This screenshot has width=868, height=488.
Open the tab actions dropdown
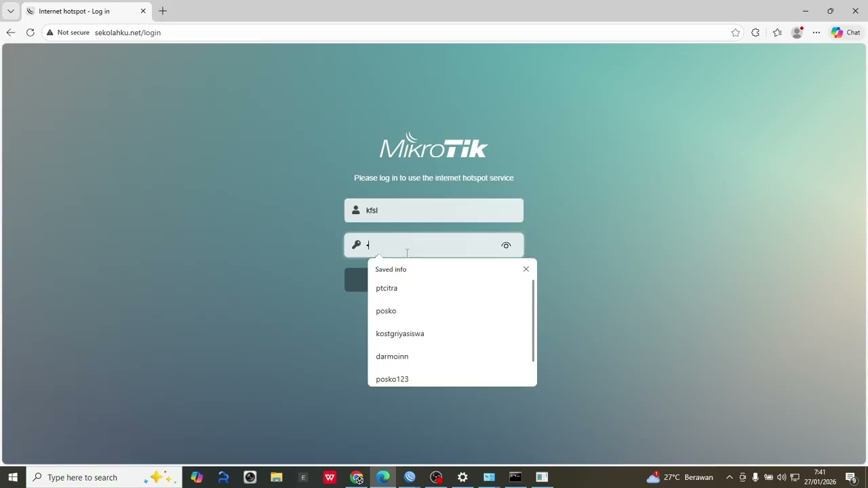10,11
